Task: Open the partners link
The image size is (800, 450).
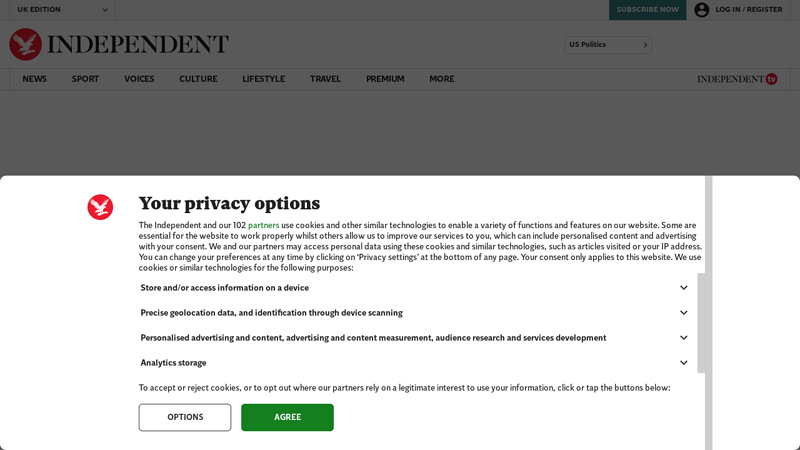Action: (x=263, y=225)
